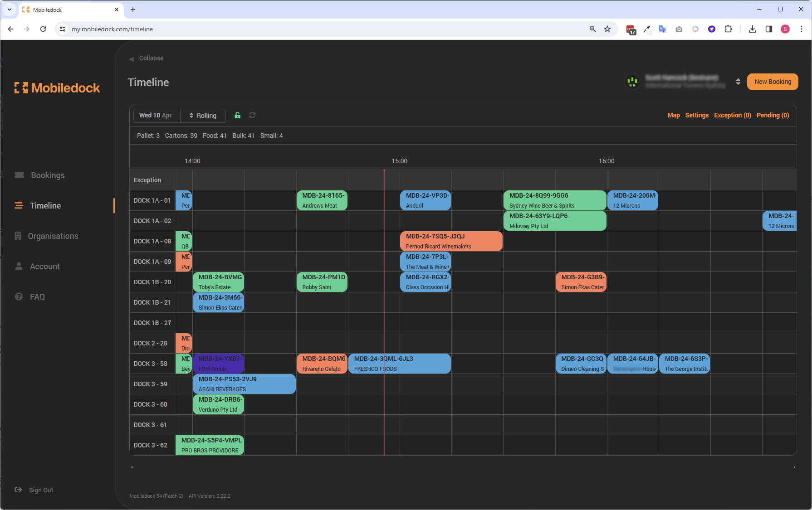The image size is (812, 510).
Task: Open the Organisations section
Action: pyautogui.click(x=52, y=236)
